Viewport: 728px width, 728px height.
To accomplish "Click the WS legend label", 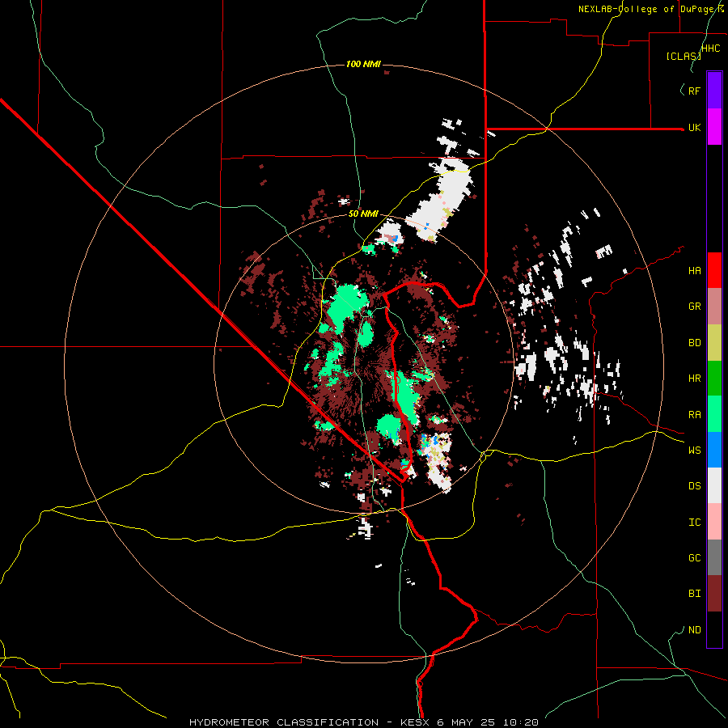I will [x=694, y=451].
